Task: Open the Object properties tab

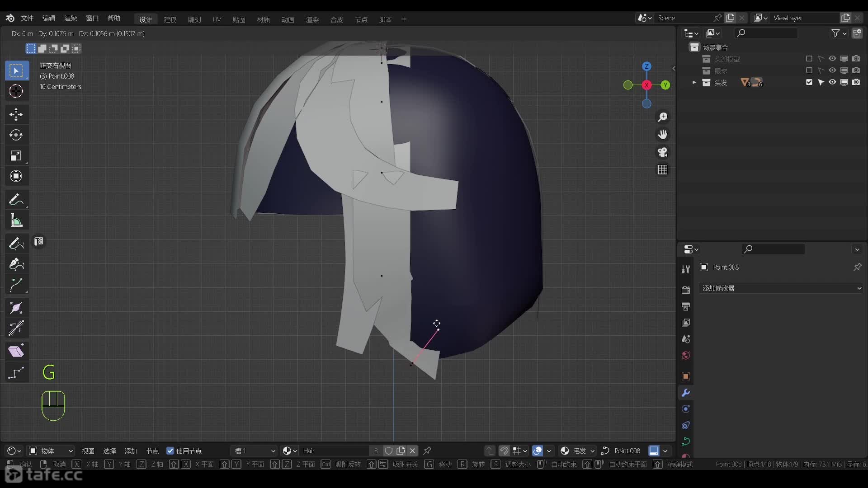Action: click(x=686, y=376)
